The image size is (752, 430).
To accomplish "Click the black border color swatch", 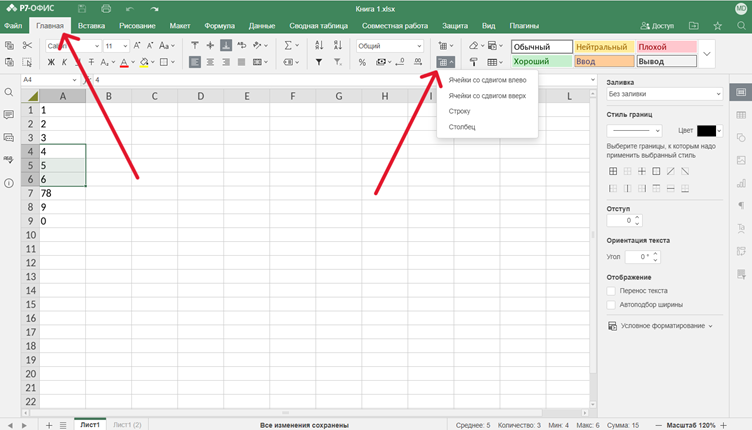I will coord(706,130).
